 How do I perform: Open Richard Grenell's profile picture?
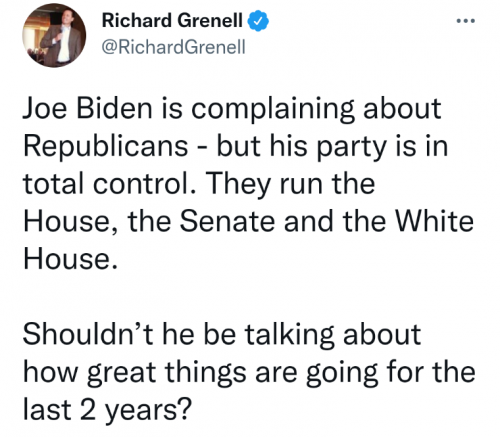coord(54,35)
